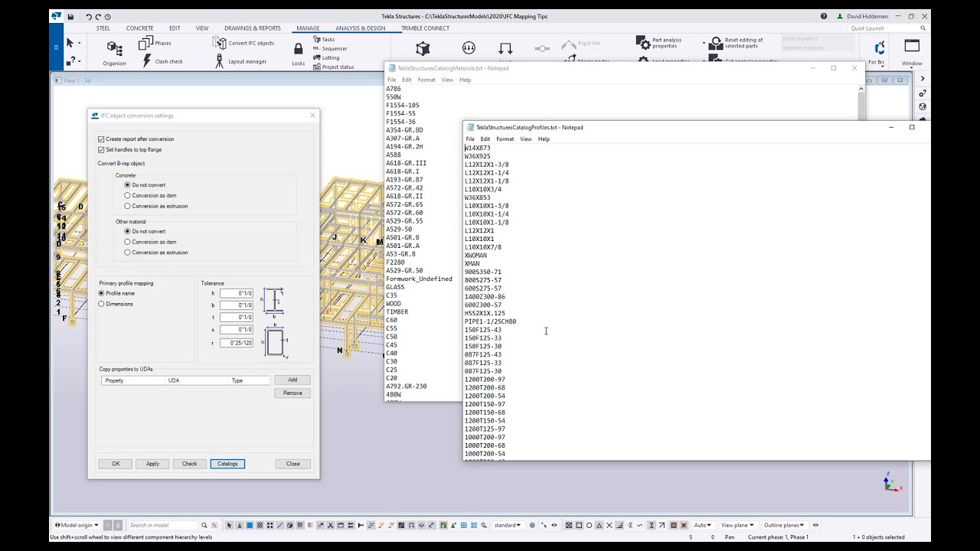Screen dimensions: 980x551
Task: Open View menu in Profiles Notepad
Action: 526,139
